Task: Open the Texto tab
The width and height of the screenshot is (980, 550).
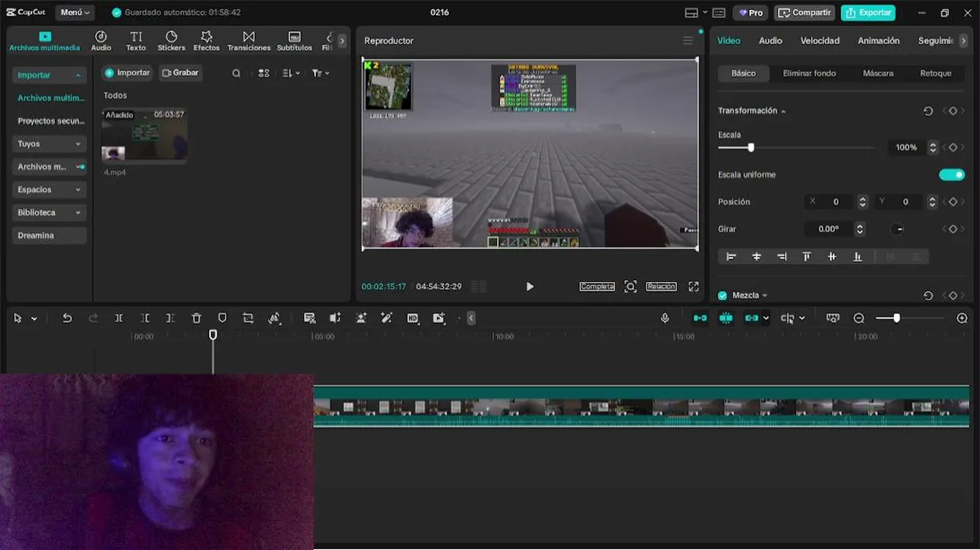Action: 136,41
